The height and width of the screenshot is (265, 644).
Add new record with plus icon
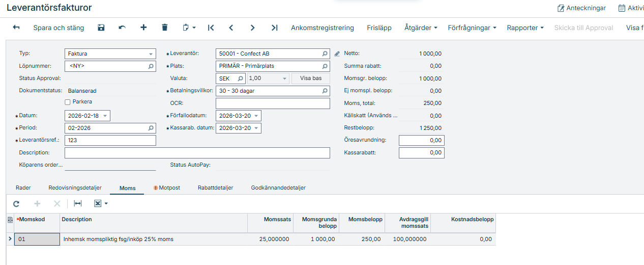click(143, 28)
